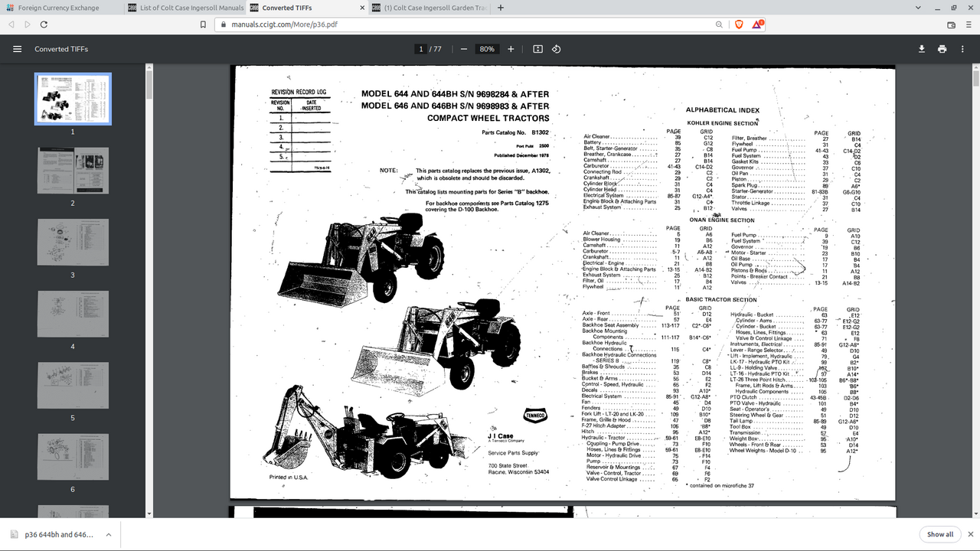Bookmark this page in address bar
The width and height of the screenshot is (980, 551).
click(203, 24)
